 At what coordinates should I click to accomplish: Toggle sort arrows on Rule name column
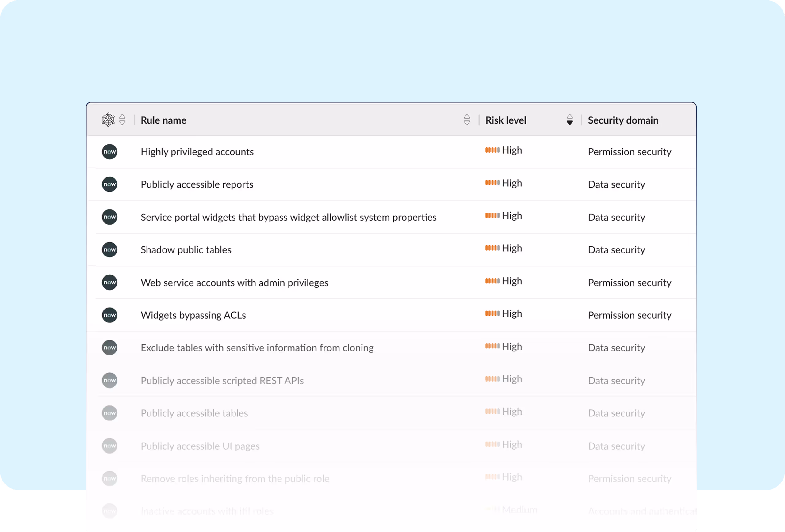(x=467, y=120)
